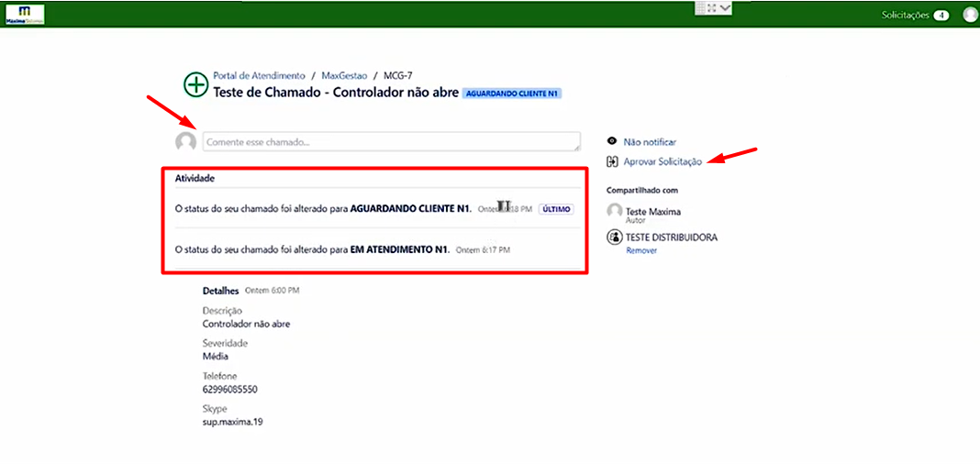Focus the Comente esse chamado input
This screenshot has height=464, width=980.
coord(391,142)
